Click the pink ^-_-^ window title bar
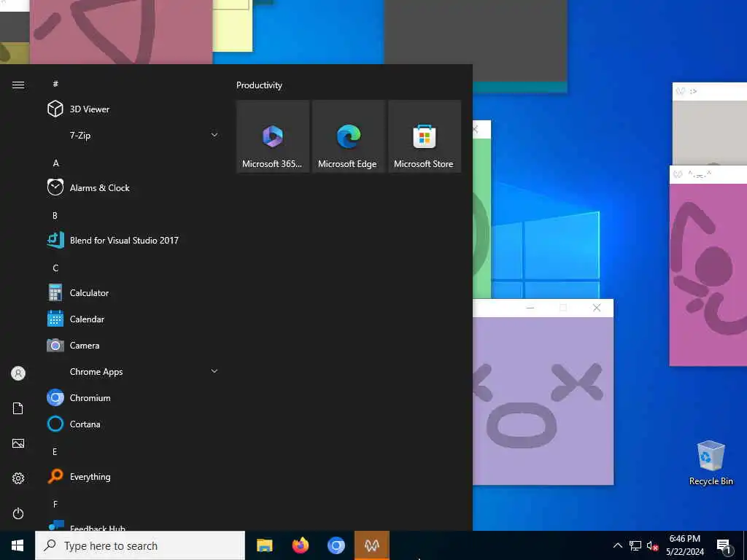The width and height of the screenshot is (747, 560). click(708, 174)
